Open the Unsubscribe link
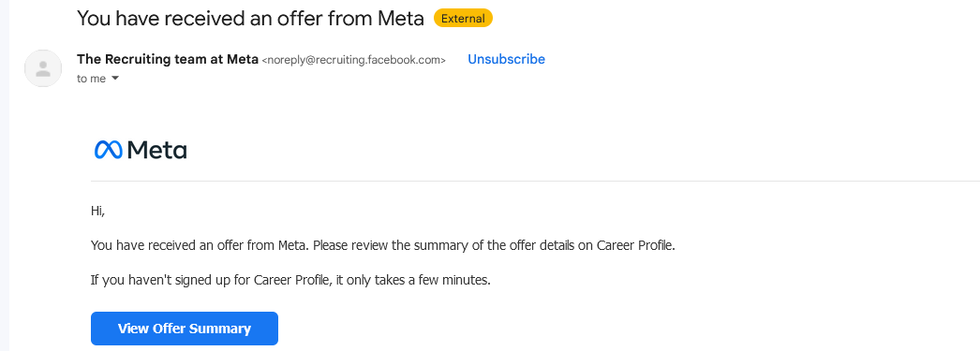Image resolution: width=980 pixels, height=351 pixels. click(506, 59)
